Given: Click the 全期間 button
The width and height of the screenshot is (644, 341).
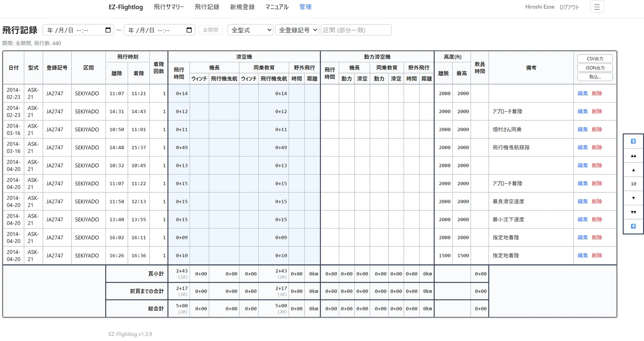Looking at the screenshot, I should pos(210,30).
